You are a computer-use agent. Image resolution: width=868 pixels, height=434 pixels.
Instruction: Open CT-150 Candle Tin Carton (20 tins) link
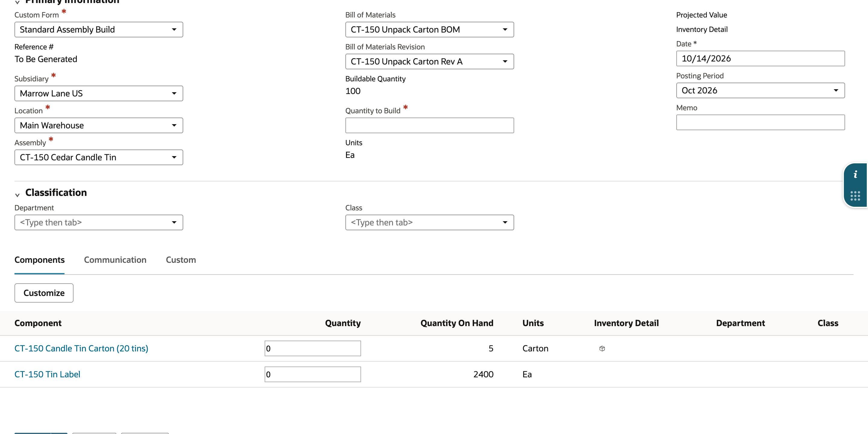[81, 348]
